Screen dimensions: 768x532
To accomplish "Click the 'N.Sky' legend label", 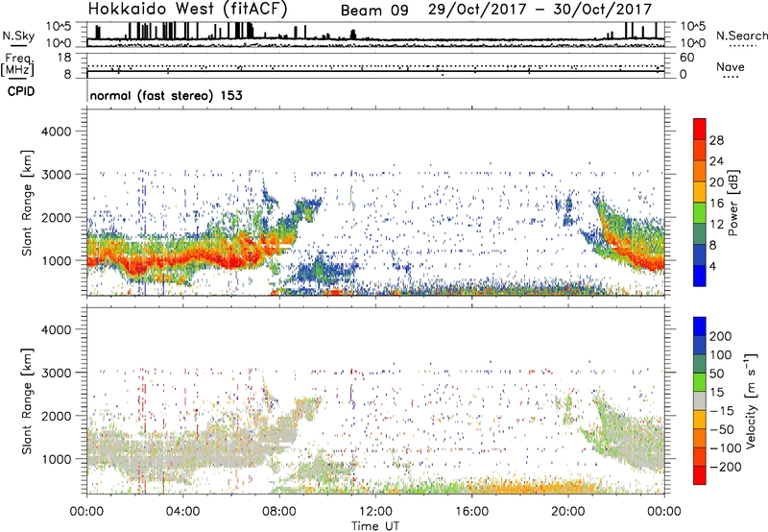I will click(x=18, y=36).
